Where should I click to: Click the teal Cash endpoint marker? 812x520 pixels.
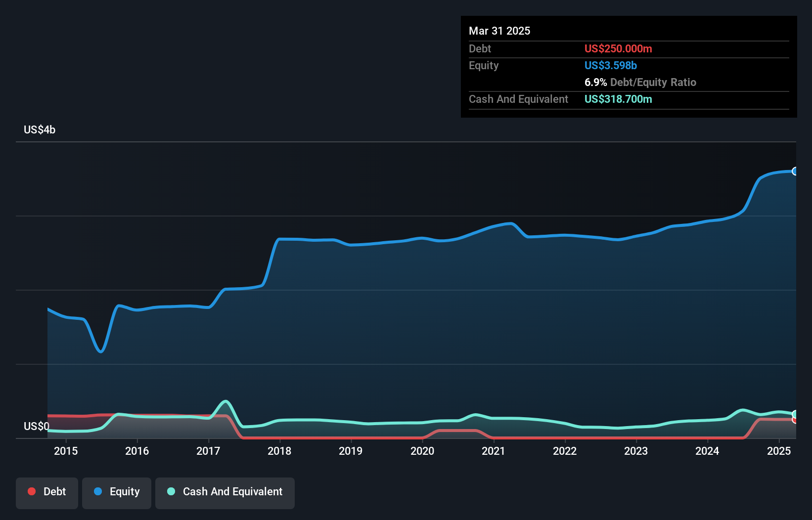(x=795, y=414)
